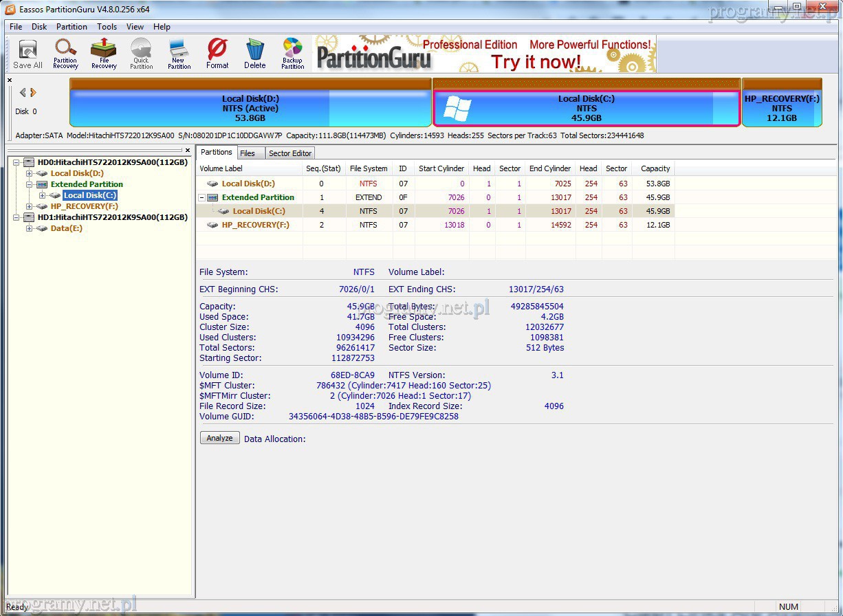Select the Local Disk(D:) bar in disk map
The image size is (843, 616).
[250, 108]
